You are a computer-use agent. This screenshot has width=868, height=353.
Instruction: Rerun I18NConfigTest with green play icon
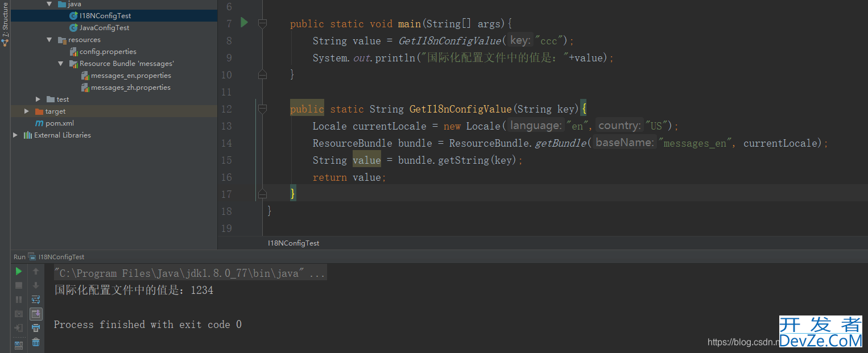pos(19,271)
